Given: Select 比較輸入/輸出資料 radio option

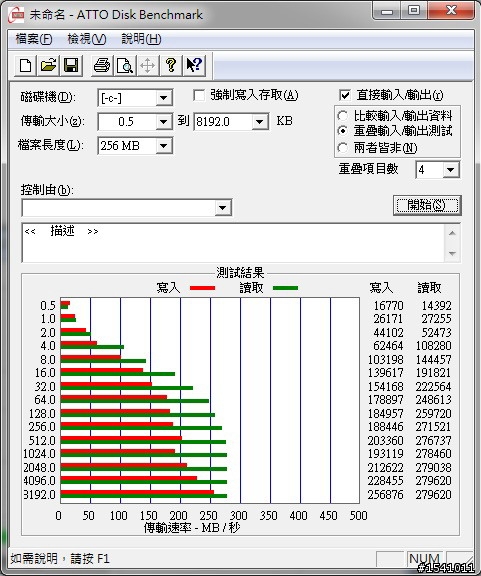Looking at the screenshot, I should tap(342, 116).
